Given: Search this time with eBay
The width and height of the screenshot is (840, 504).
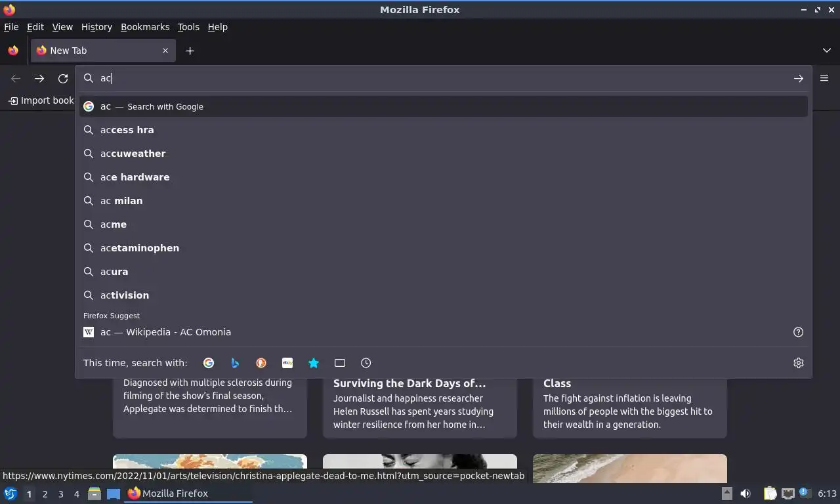Looking at the screenshot, I should (x=287, y=363).
